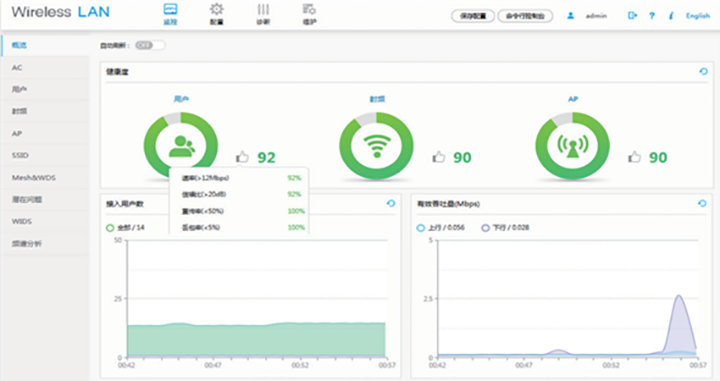Toggle the uplink / 0.056 legend series

coord(440,227)
